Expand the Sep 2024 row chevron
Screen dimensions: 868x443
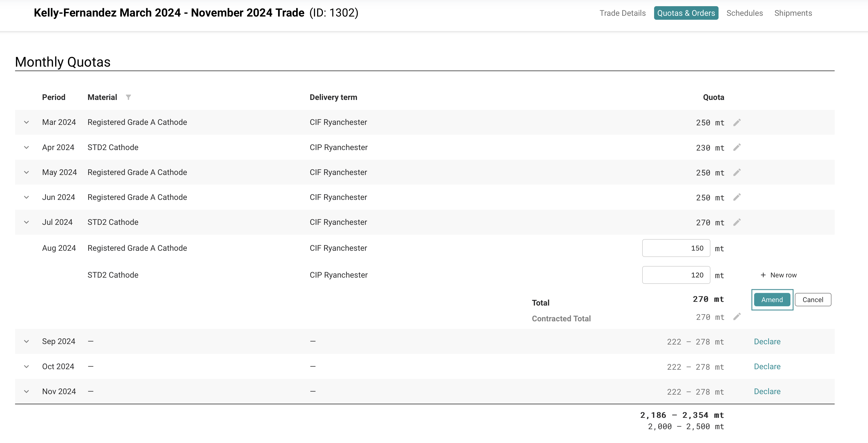26,341
